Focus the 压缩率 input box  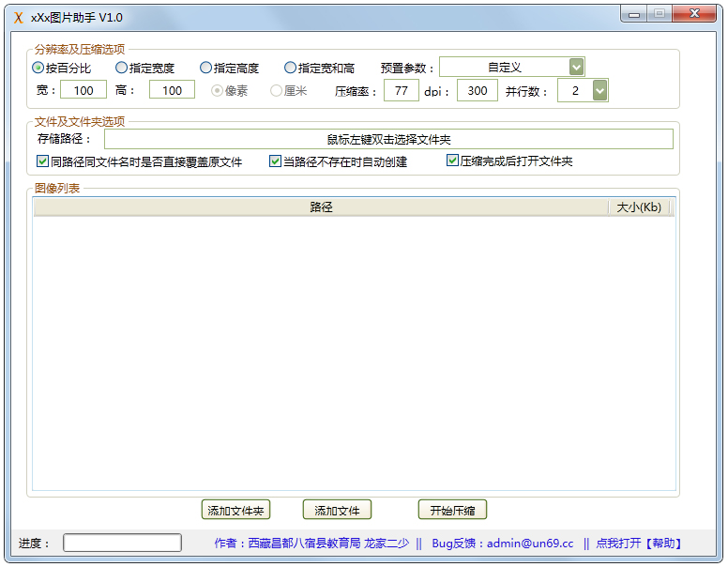[x=402, y=90]
